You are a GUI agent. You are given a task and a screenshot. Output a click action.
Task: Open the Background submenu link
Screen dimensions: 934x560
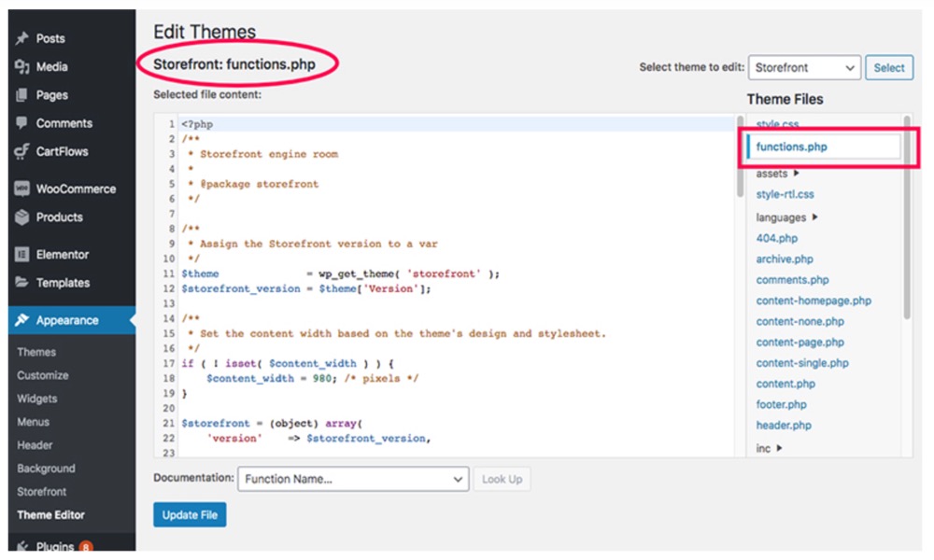click(46, 468)
